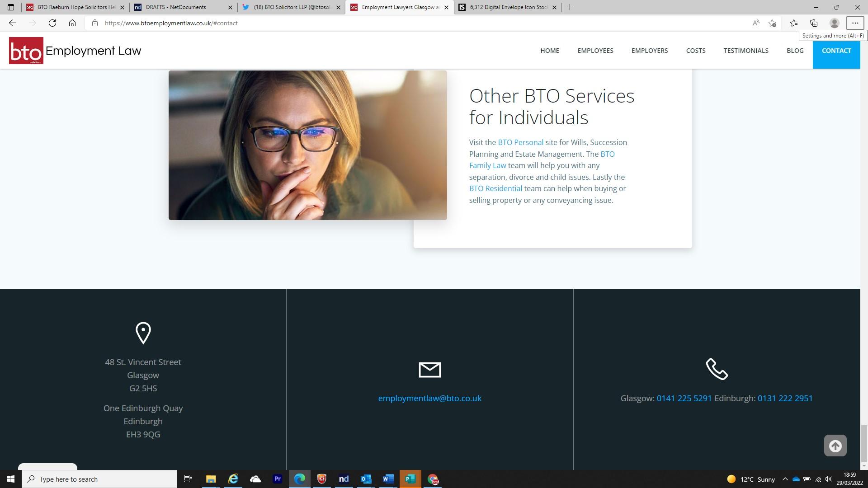This screenshot has width=868, height=488.
Task: Click the envelope email icon
Action: click(429, 370)
